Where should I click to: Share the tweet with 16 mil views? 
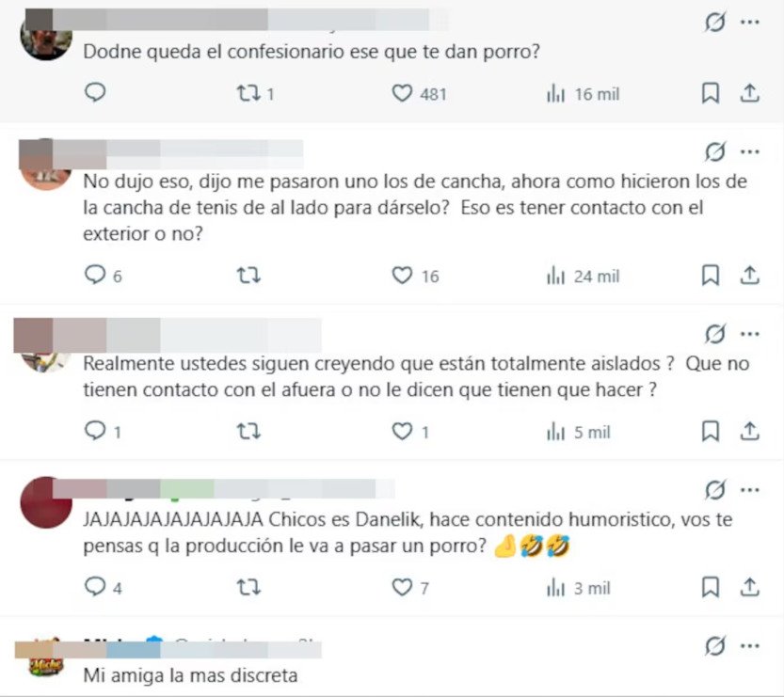tap(749, 93)
